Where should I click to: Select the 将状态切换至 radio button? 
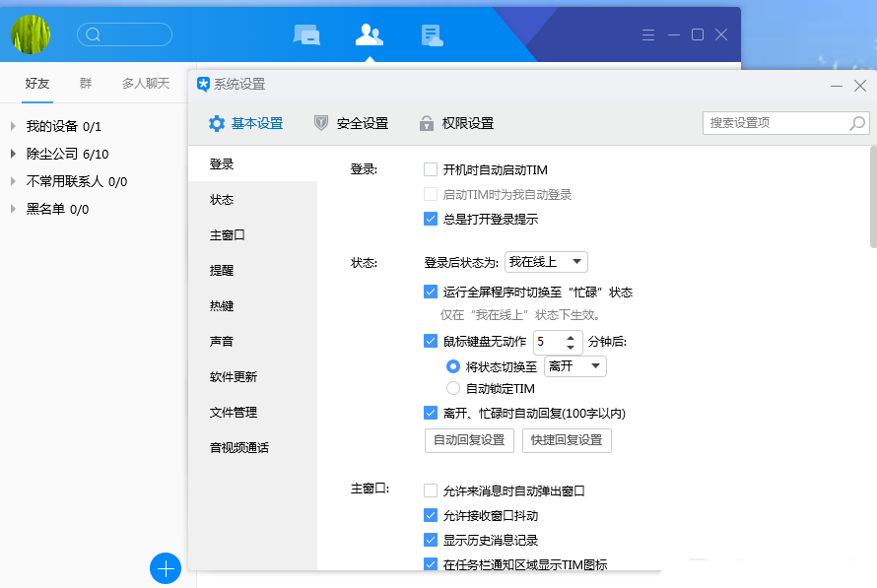click(x=453, y=366)
